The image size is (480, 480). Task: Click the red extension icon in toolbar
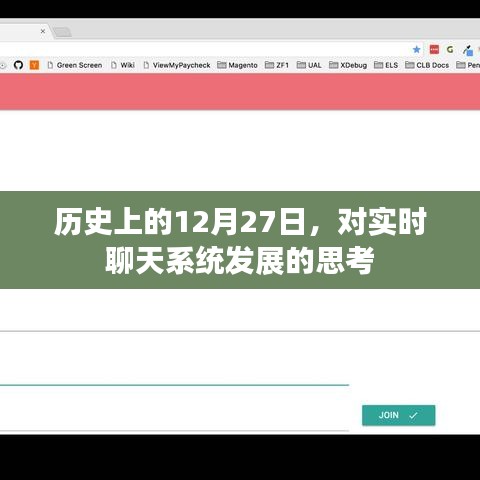tap(434, 50)
